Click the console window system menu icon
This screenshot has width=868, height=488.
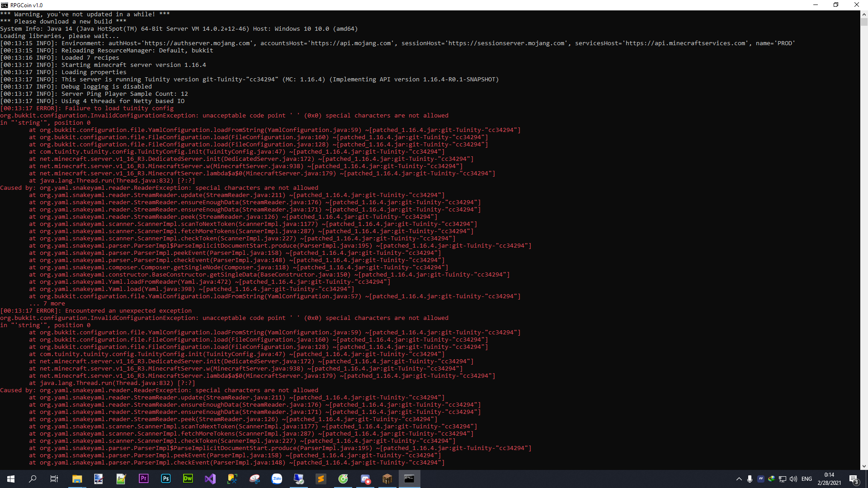[5, 5]
